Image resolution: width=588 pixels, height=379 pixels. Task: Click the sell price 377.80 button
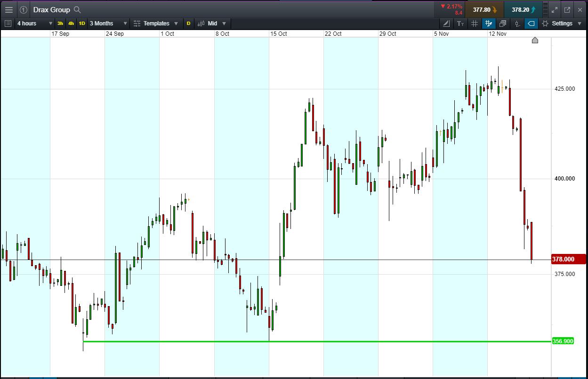pyautogui.click(x=484, y=9)
